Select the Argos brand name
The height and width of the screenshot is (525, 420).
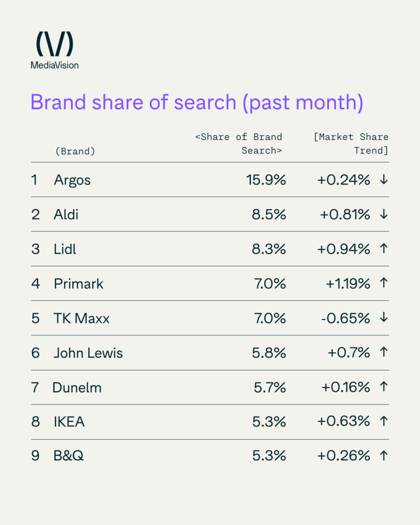[x=72, y=180]
